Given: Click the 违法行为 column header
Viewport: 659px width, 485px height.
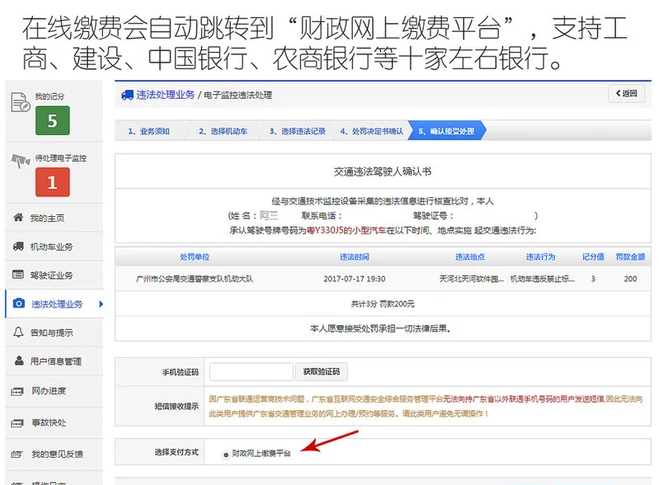Looking at the screenshot, I should click(x=540, y=257).
